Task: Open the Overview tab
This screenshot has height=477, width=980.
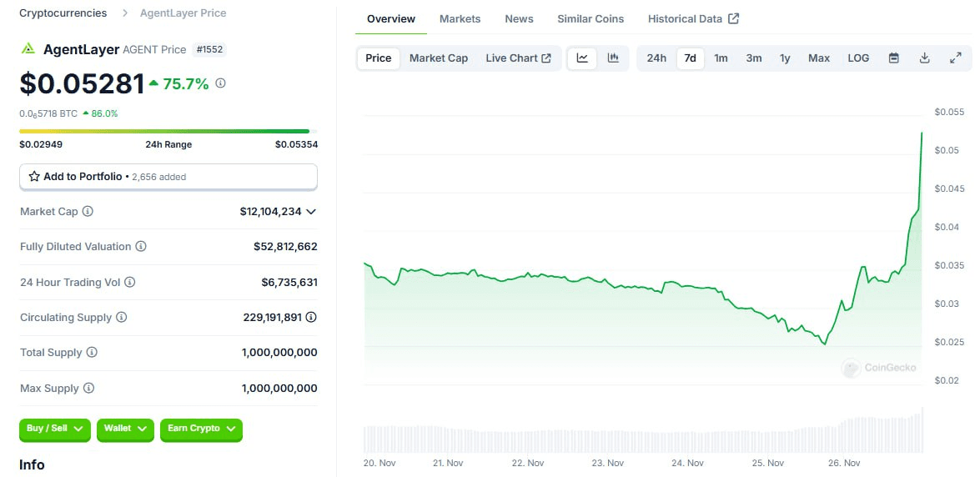Action: 391,18
